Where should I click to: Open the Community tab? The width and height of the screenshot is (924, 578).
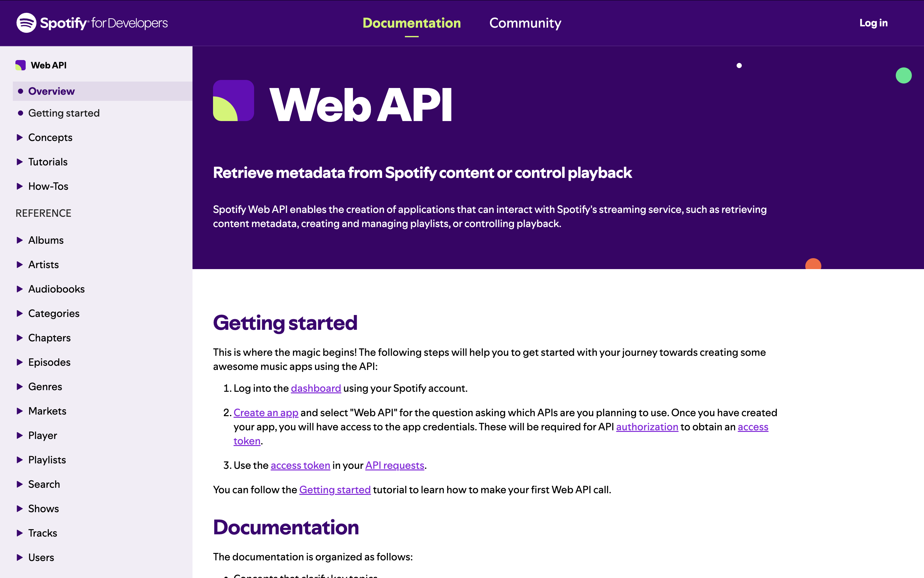point(525,23)
